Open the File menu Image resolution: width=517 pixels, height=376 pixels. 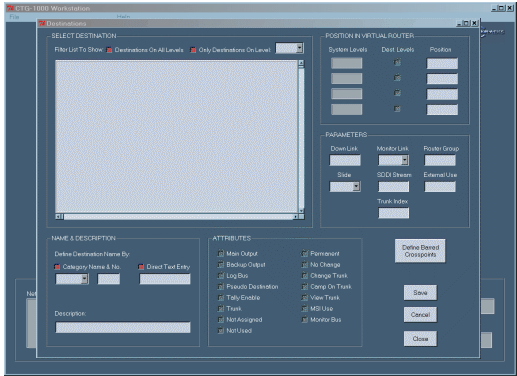pos(14,17)
